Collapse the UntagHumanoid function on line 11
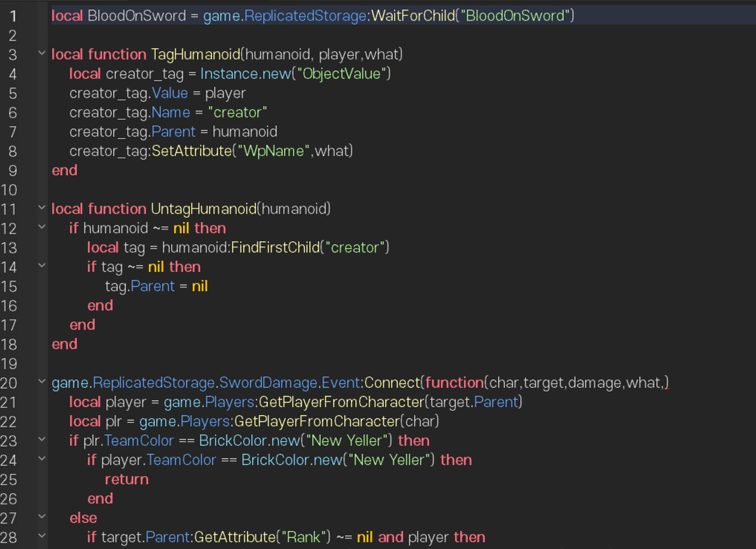The height and width of the screenshot is (549, 756). point(42,208)
